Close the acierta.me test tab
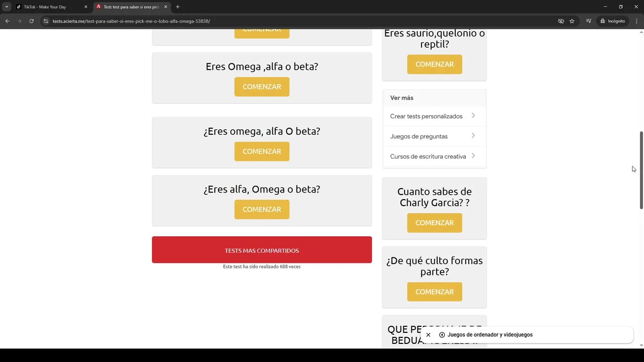Image resolution: width=644 pixels, height=362 pixels. 166,7
